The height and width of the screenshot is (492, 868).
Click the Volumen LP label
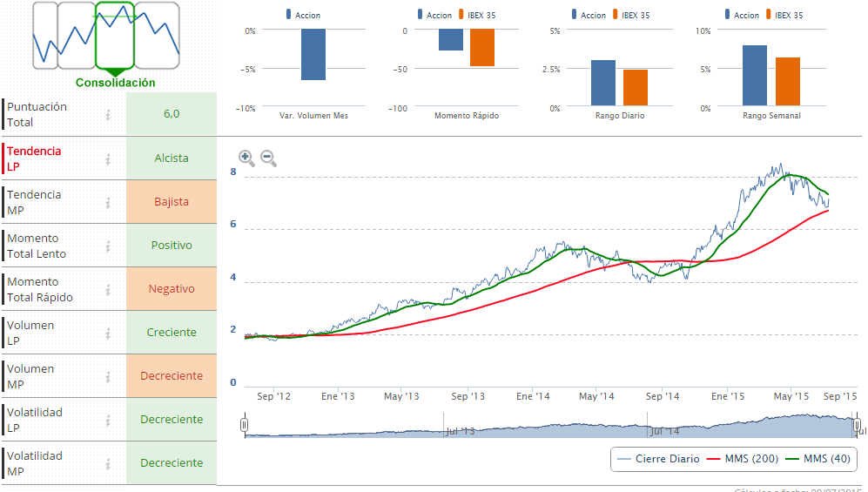(x=30, y=334)
